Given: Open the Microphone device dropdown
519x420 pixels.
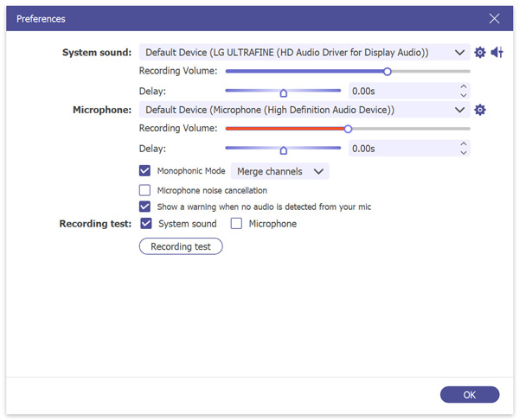Looking at the screenshot, I should (304, 110).
